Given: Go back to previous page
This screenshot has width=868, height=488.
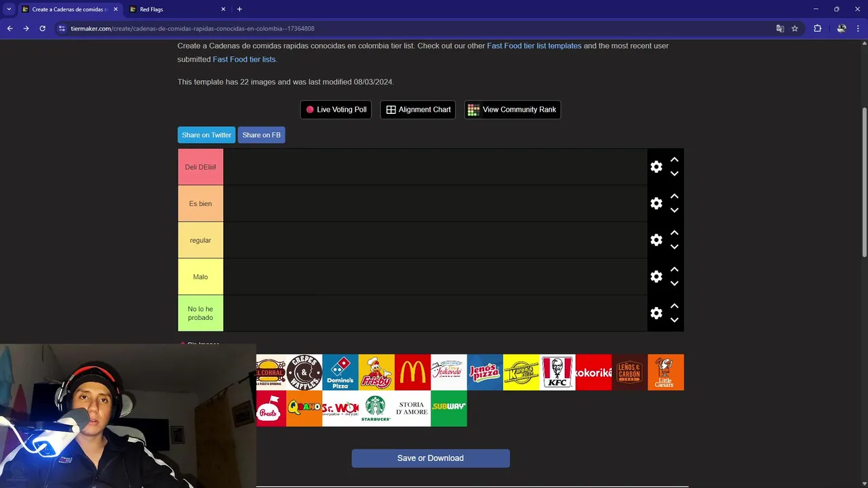Looking at the screenshot, I should pyautogui.click(x=9, y=28).
